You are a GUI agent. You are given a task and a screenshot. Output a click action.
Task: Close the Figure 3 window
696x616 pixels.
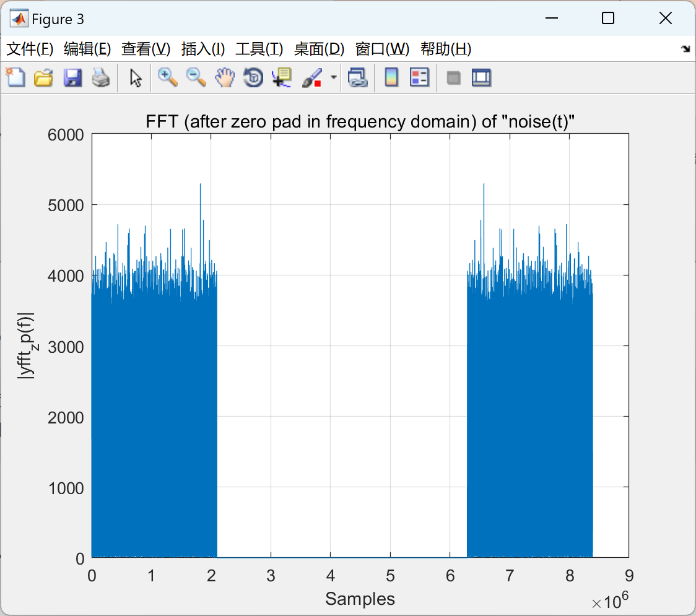pyautogui.click(x=666, y=18)
